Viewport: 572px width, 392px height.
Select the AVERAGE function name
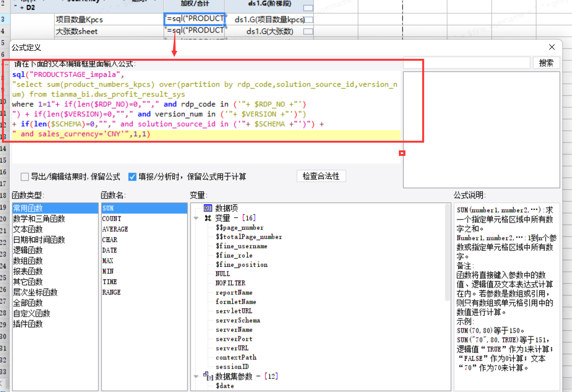click(x=115, y=229)
